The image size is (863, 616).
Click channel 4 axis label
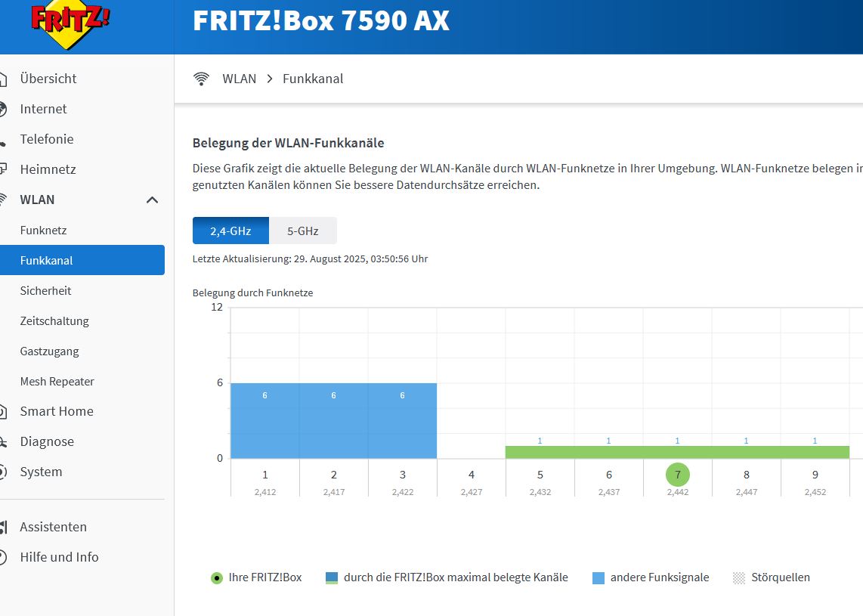(471, 475)
